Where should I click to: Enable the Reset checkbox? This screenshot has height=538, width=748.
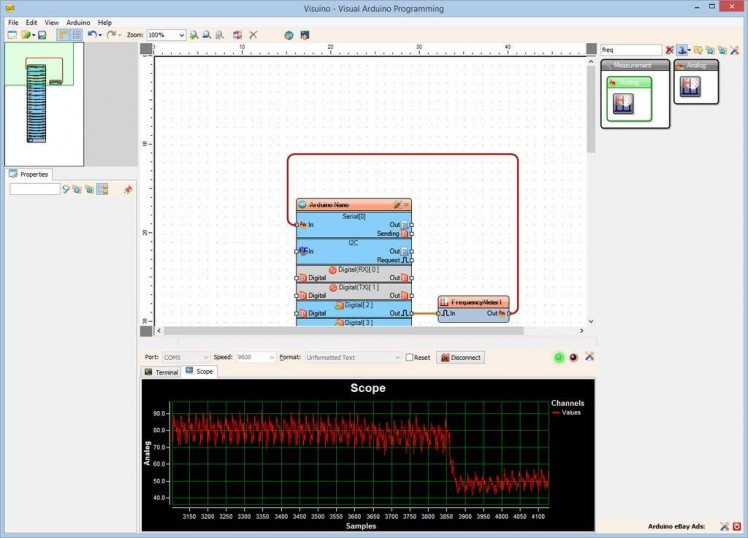[410, 357]
